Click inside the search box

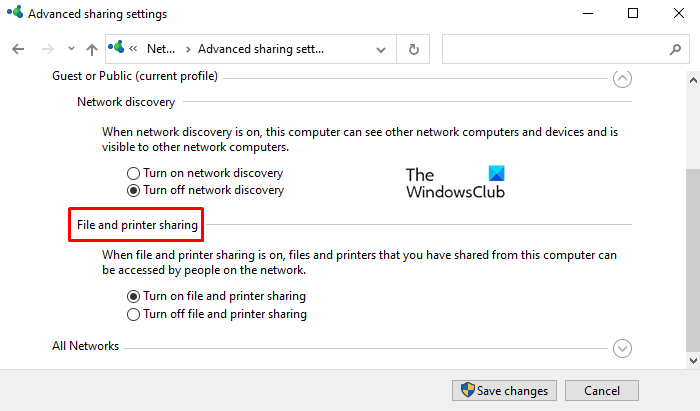[x=550, y=49]
